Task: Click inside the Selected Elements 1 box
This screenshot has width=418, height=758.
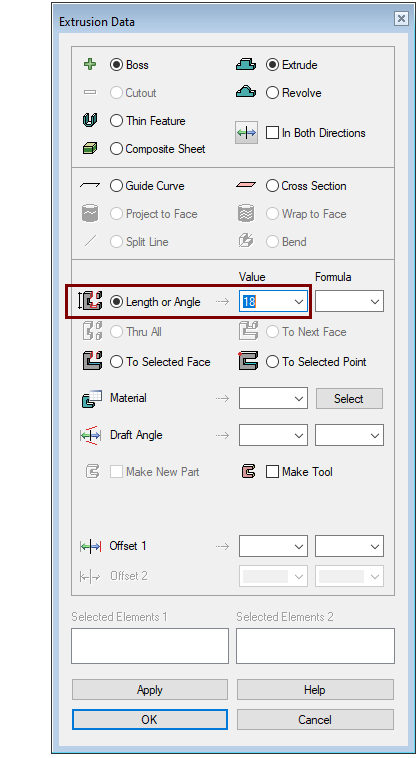Action: point(150,646)
